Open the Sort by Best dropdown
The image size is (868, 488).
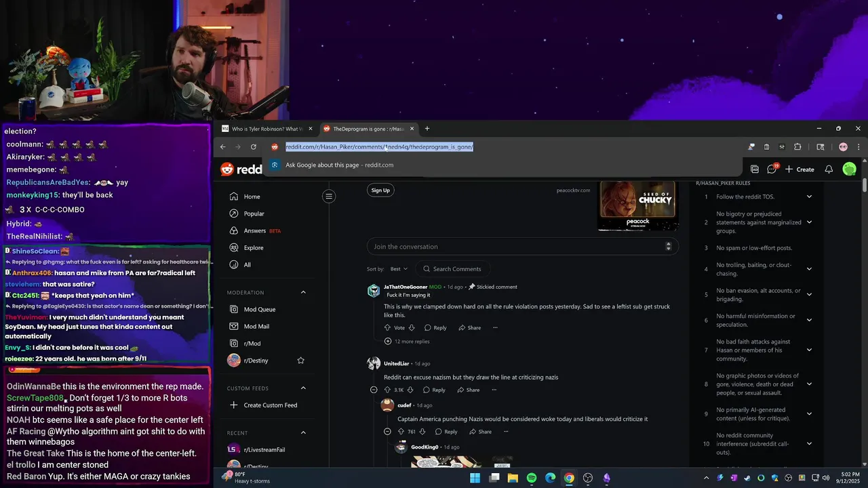point(399,269)
